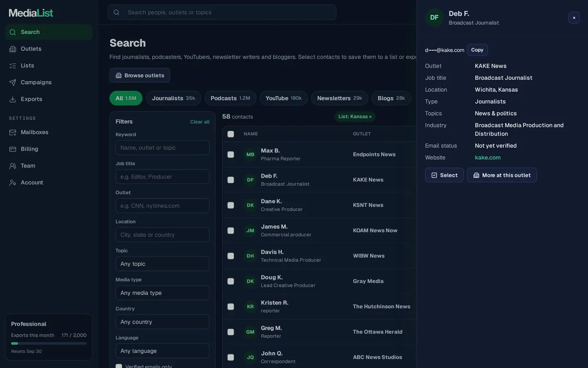Image resolution: width=588 pixels, height=368 pixels.
Task: Close the Deb F. detail panel
Action: [574, 18]
